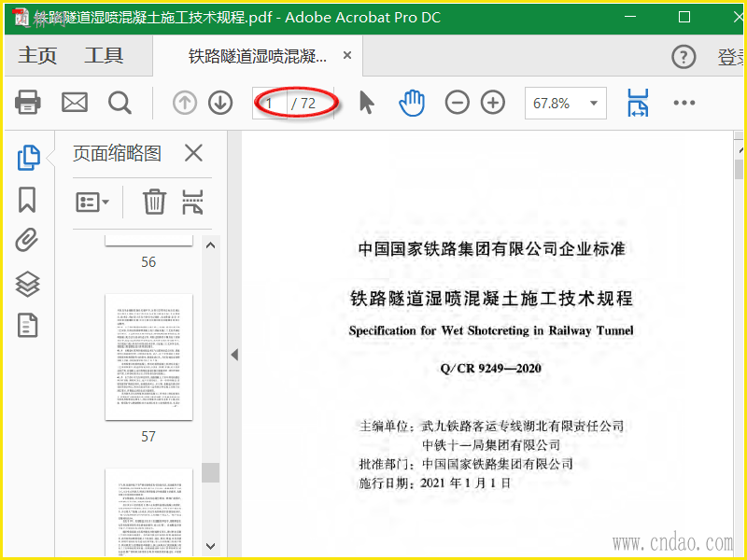Minimize the Acrobat window
The height and width of the screenshot is (560, 747).
tap(630, 17)
